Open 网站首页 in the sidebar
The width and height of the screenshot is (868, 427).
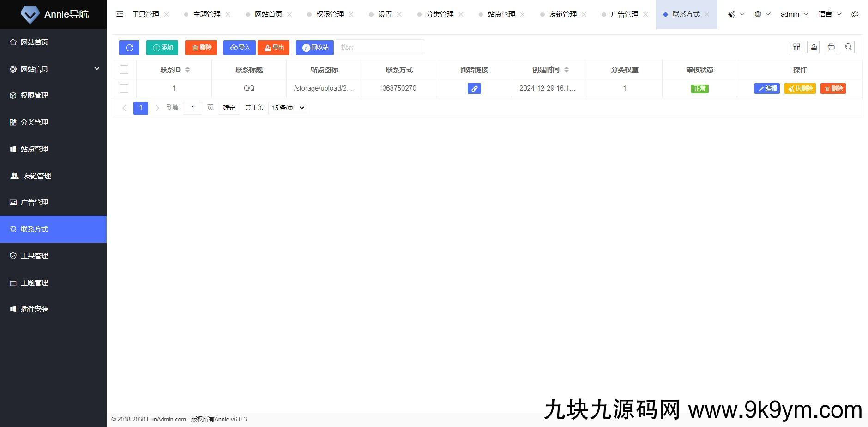53,42
